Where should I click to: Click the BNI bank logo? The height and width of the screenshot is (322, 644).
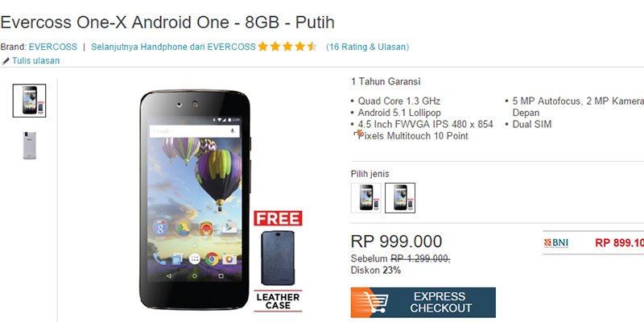tap(556, 243)
